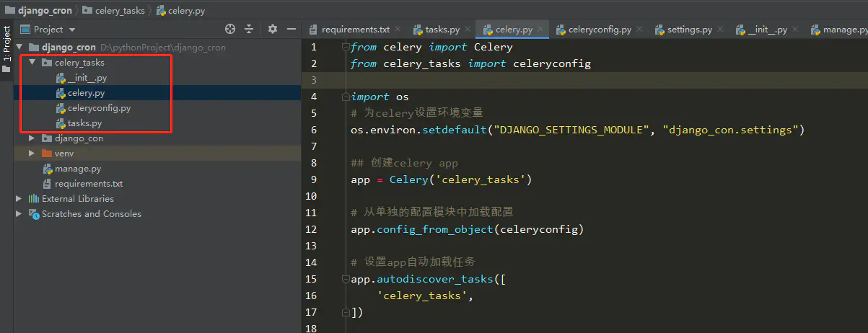The height and width of the screenshot is (333, 868).
Task: Click line number 9 in the gutter
Action: (312, 179)
